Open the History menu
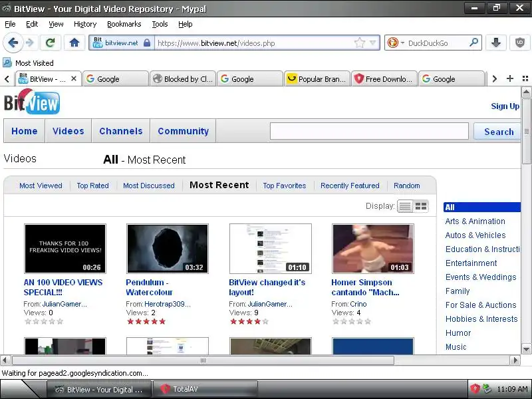The width and height of the screenshot is (532, 399). [85, 24]
